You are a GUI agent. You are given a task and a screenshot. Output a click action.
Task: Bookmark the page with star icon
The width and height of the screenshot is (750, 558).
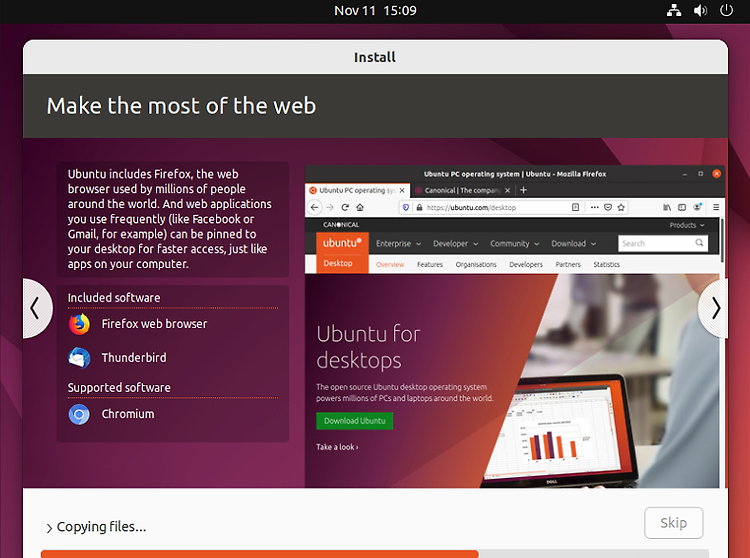click(621, 208)
